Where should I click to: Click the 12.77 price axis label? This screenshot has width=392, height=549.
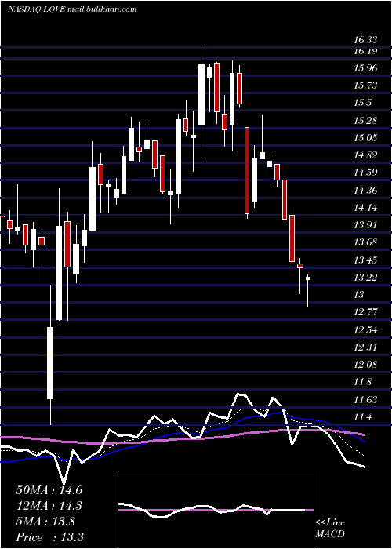(365, 312)
